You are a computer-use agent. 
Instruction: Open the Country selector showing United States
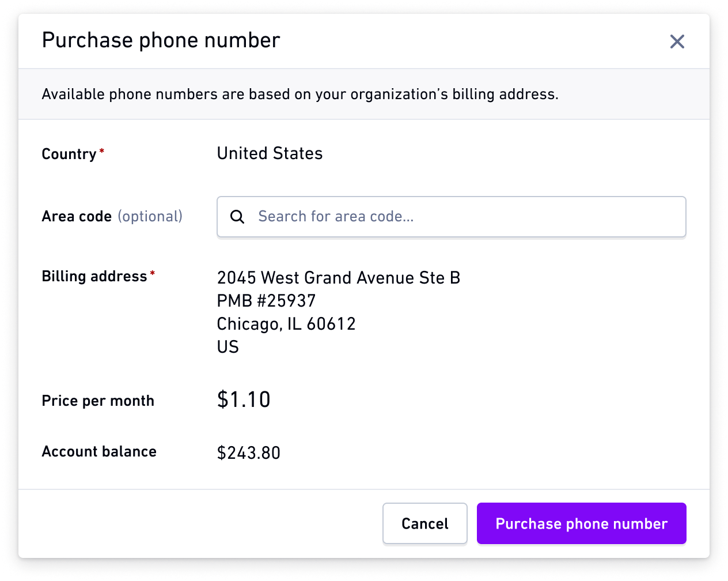pyautogui.click(x=270, y=153)
